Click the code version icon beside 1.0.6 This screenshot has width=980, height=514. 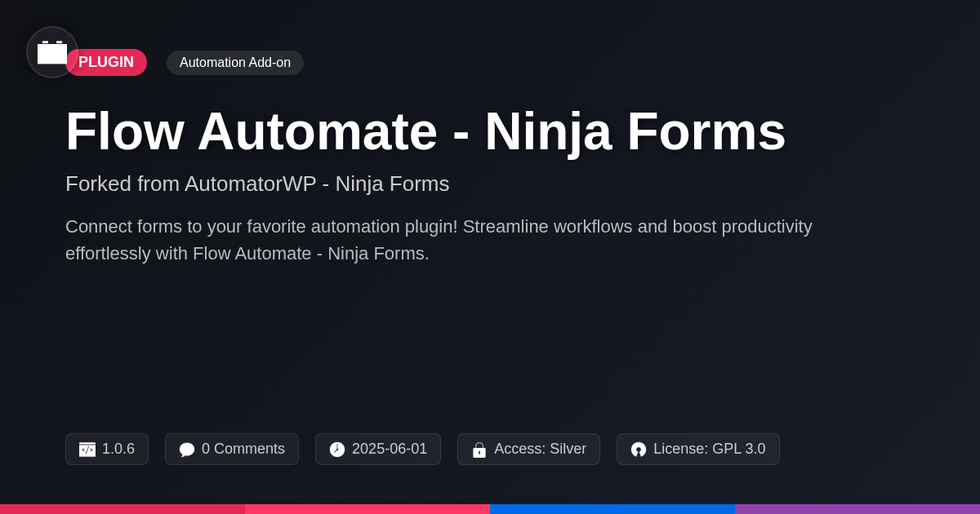(87, 450)
